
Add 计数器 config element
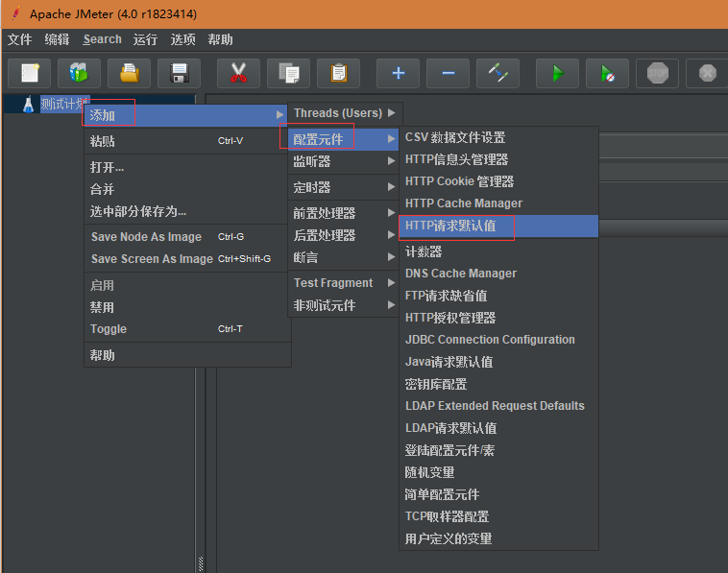(x=498, y=251)
